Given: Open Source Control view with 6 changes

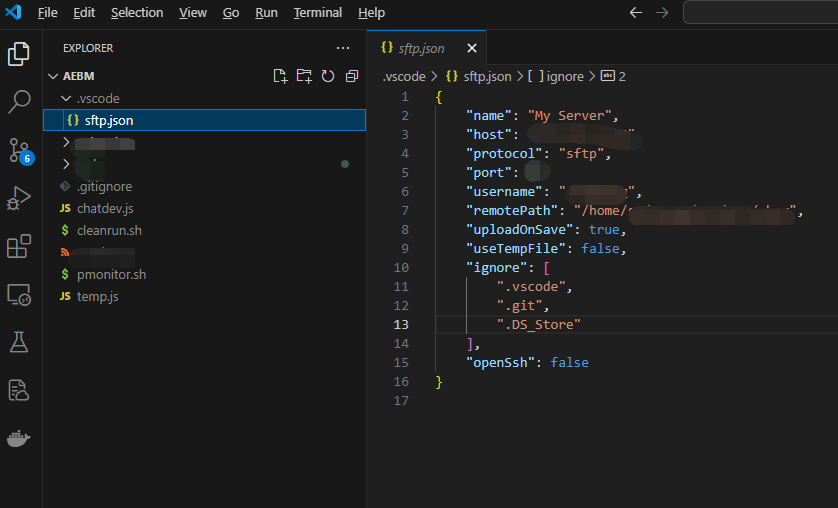Looking at the screenshot, I should [x=20, y=150].
